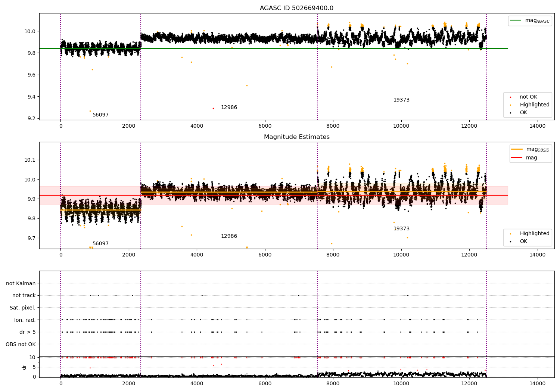
Task: Click the 9.6 y-axis tick in top plot
Action: point(31,75)
